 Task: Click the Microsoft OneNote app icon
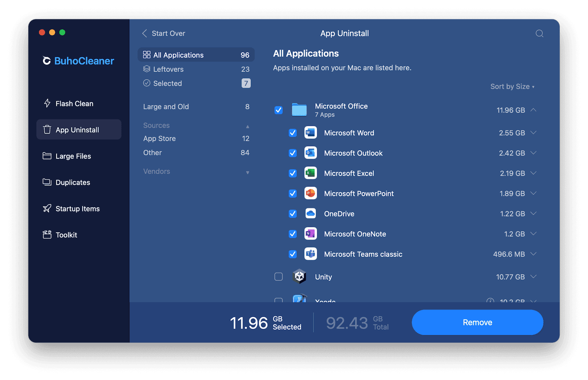(x=311, y=234)
